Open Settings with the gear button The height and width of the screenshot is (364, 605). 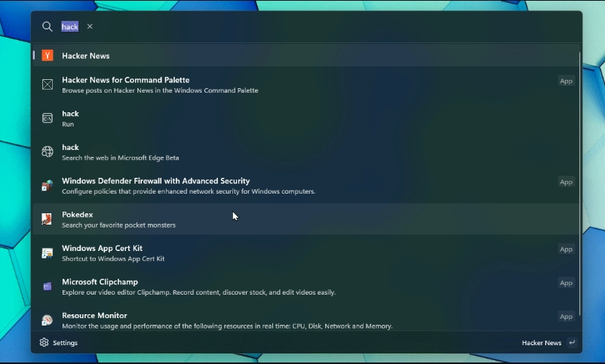[x=58, y=342]
